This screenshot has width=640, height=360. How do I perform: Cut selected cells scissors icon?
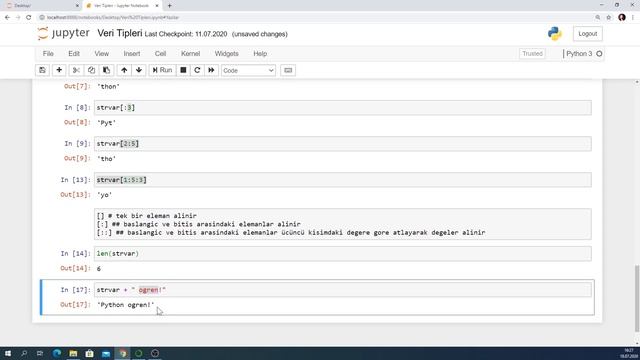[76, 70]
